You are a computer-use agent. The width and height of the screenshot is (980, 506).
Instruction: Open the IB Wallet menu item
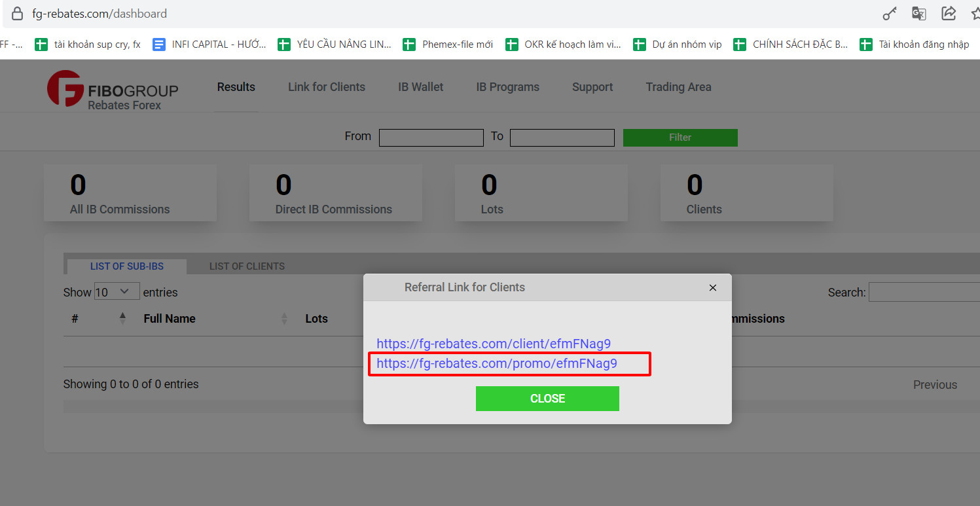(420, 87)
